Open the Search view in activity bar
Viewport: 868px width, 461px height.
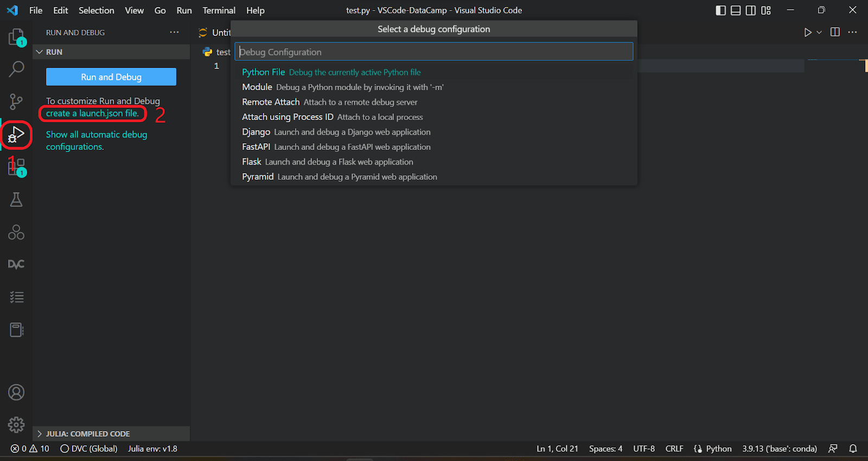pyautogui.click(x=16, y=69)
